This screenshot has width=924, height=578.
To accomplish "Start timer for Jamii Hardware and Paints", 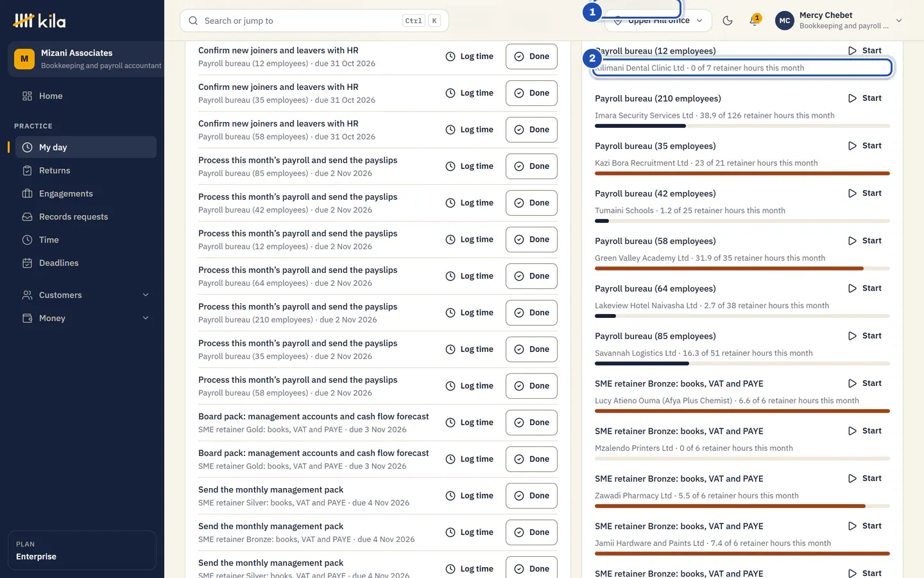I will (x=865, y=526).
